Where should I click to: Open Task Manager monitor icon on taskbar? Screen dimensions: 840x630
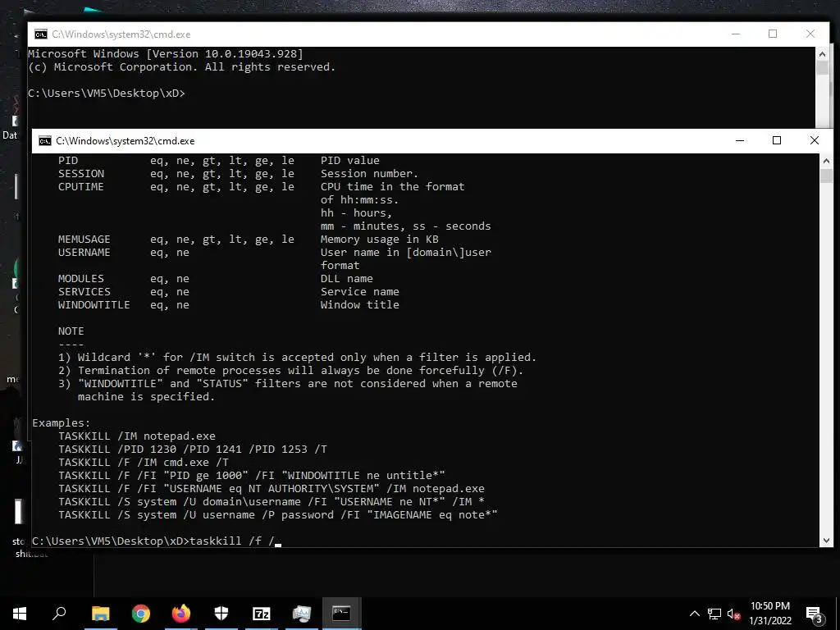pyautogui.click(x=302, y=614)
